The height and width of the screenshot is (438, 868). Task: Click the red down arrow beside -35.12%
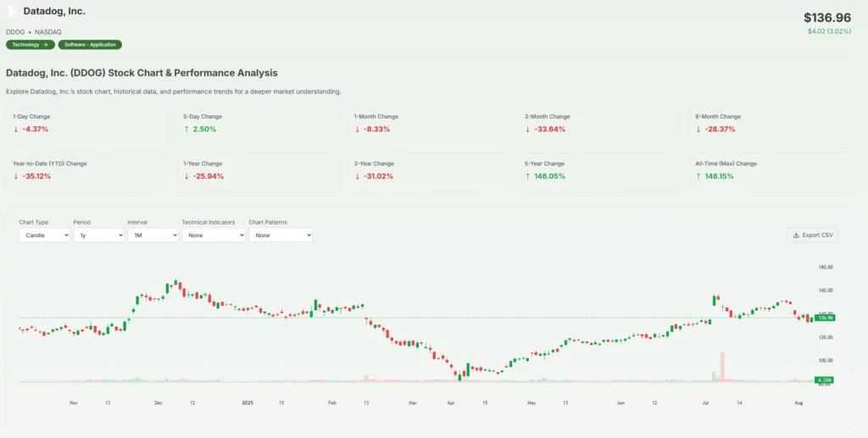tap(15, 176)
